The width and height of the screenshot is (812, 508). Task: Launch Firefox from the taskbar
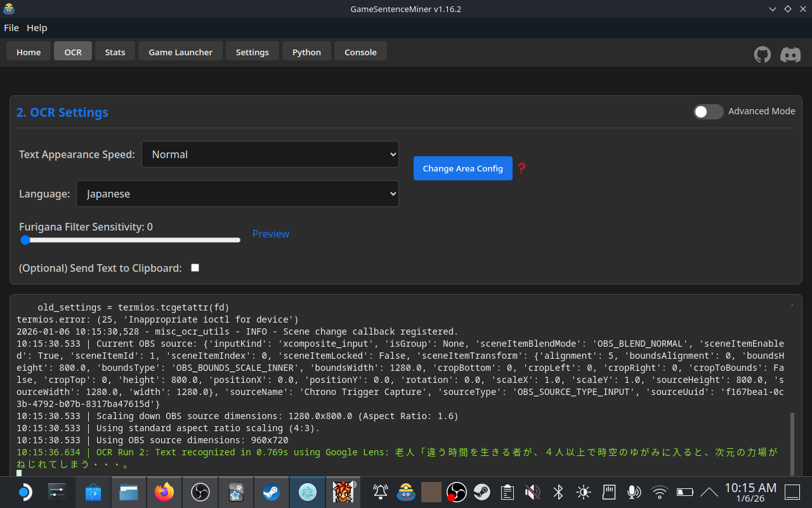point(164,492)
